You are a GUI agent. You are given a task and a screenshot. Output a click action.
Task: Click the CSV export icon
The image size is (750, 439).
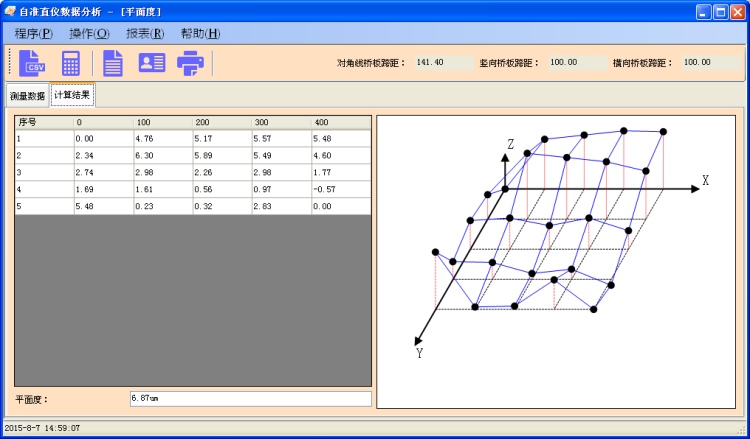(33, 63)
